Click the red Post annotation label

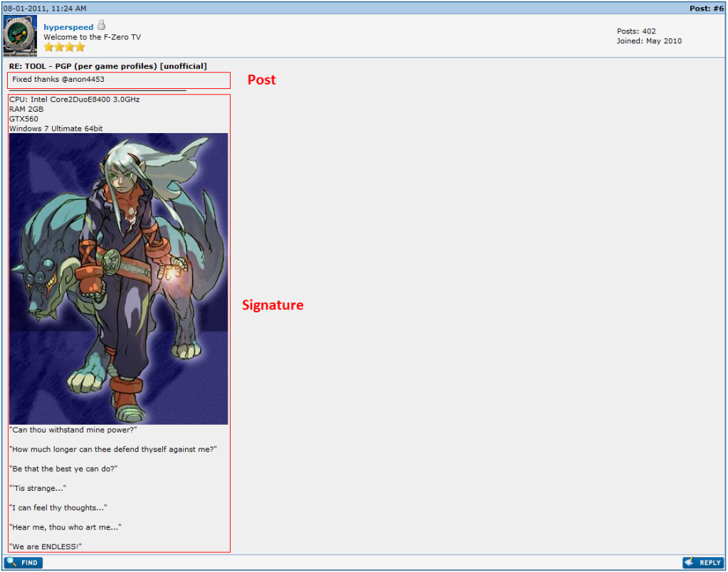click(x=261, y=80)
